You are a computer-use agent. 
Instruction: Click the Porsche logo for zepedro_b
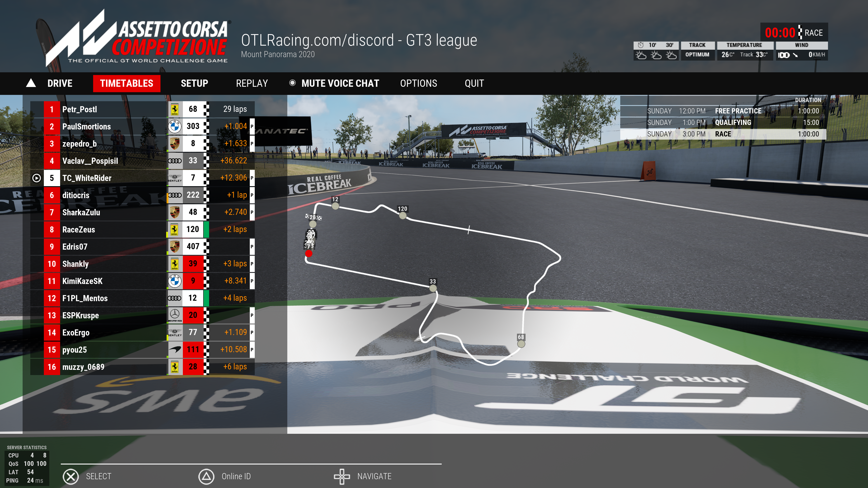[x=175, y=143]
